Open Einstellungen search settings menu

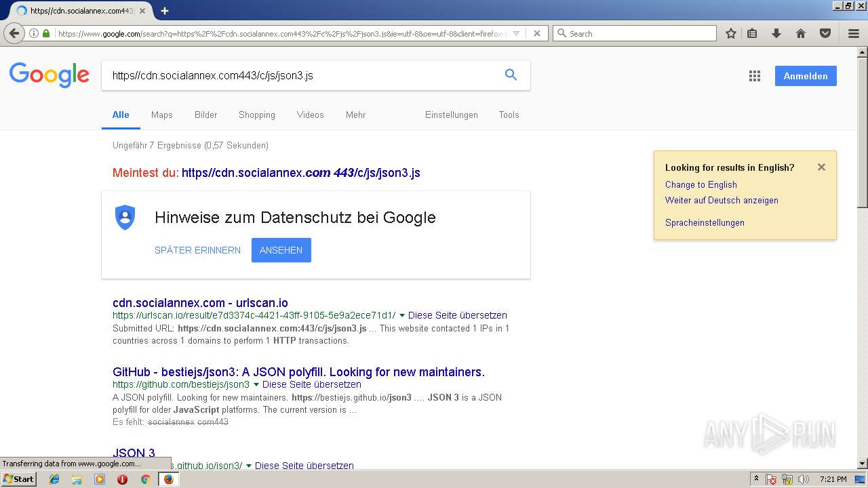452,115
